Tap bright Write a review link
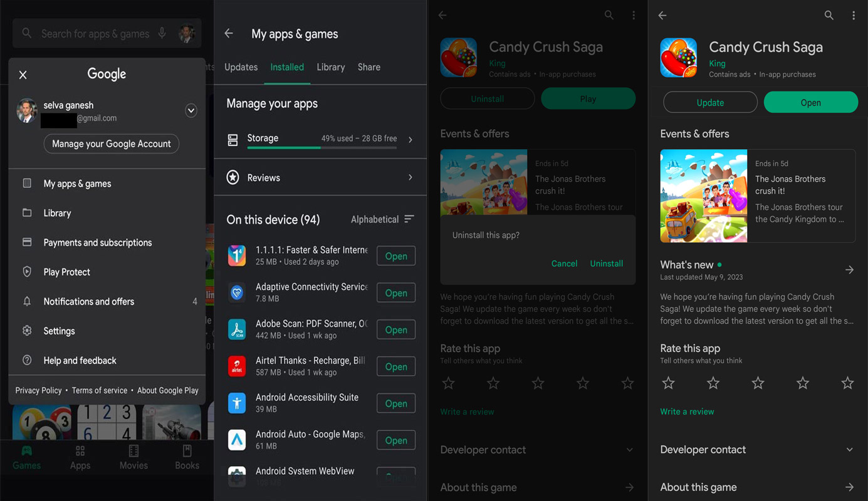This screenshot has height=501, width=868. point(687,411)
